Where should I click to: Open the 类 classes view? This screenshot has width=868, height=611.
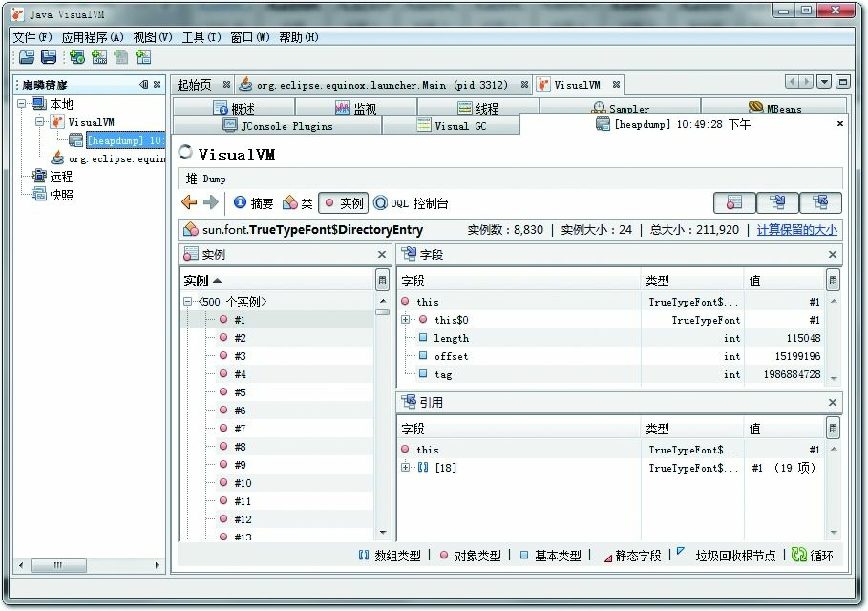[x=298, y=203]
